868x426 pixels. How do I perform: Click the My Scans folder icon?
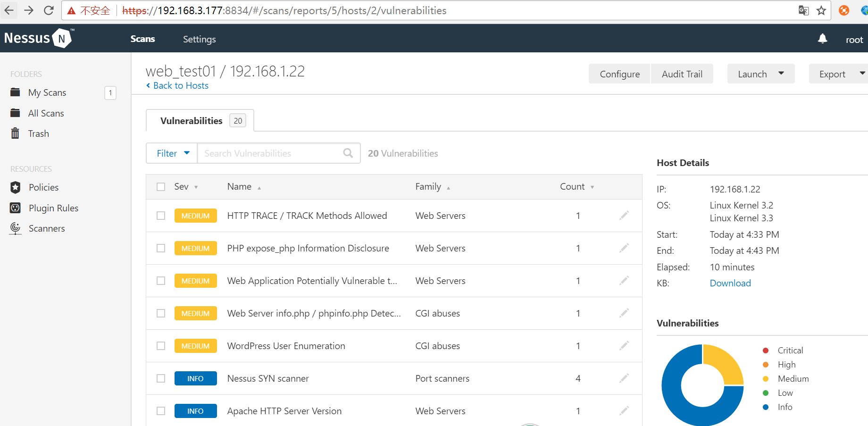(15, 92)
